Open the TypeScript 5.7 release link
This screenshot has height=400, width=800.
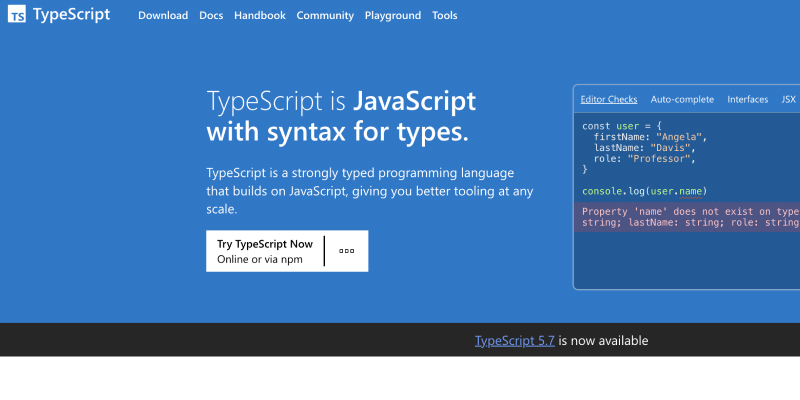click(x=514, y=340)
